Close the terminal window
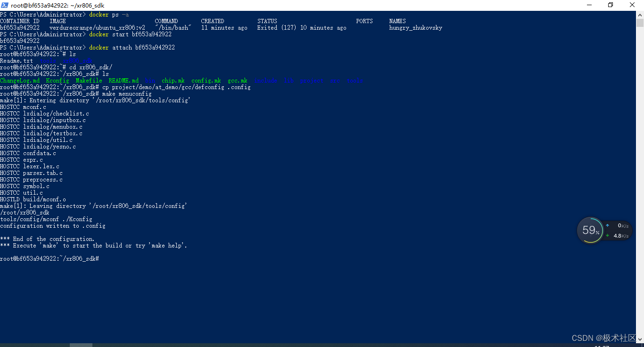This screenshot has width=644, height=347. pos(633,5)
